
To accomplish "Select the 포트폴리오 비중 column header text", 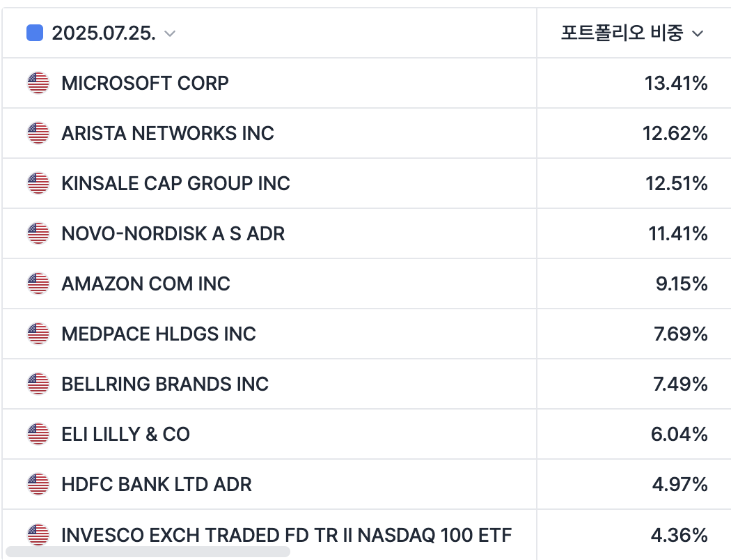I will coord(622,33).
